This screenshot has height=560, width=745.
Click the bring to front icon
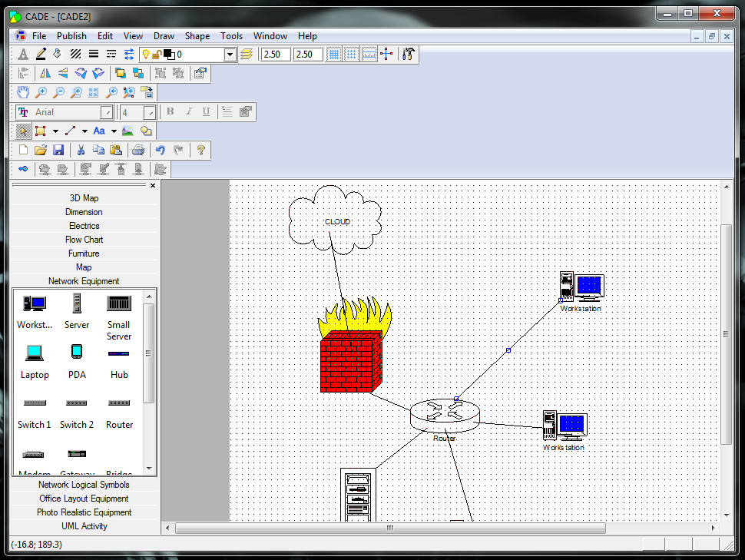[121, 73]
